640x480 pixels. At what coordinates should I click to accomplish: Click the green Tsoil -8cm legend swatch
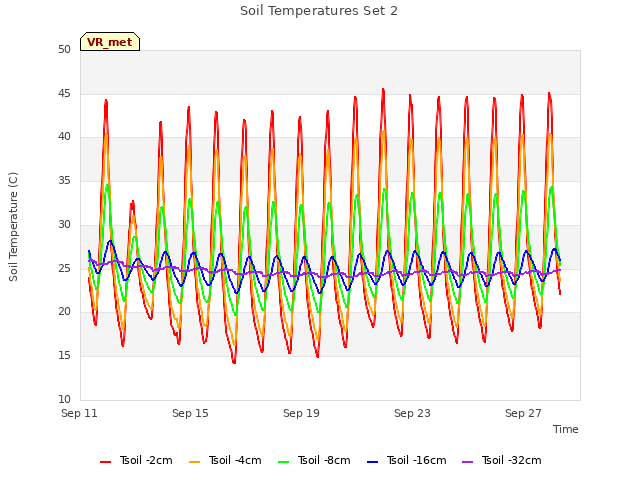tap(284, 462)
